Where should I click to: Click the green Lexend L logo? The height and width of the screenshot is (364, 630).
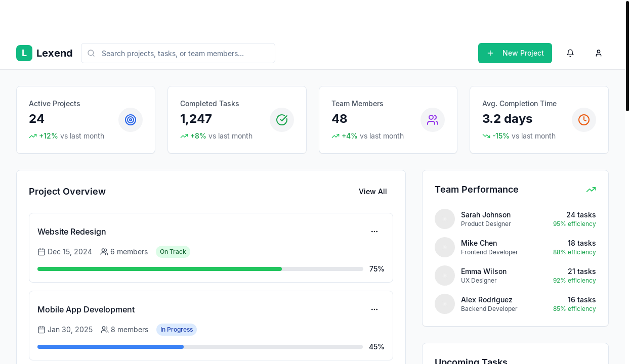pyautogui.click(x=24, y=53)
